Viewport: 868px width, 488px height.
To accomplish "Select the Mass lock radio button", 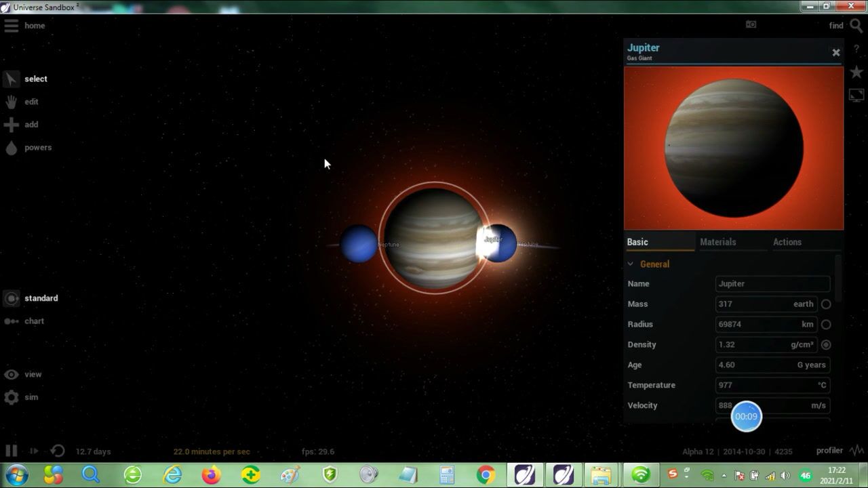I will pos(826,304).
